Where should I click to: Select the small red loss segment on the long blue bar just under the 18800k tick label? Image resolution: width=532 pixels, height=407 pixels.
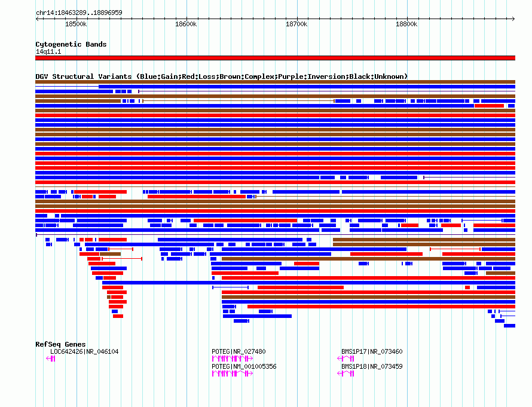click(x=489, y=106)
